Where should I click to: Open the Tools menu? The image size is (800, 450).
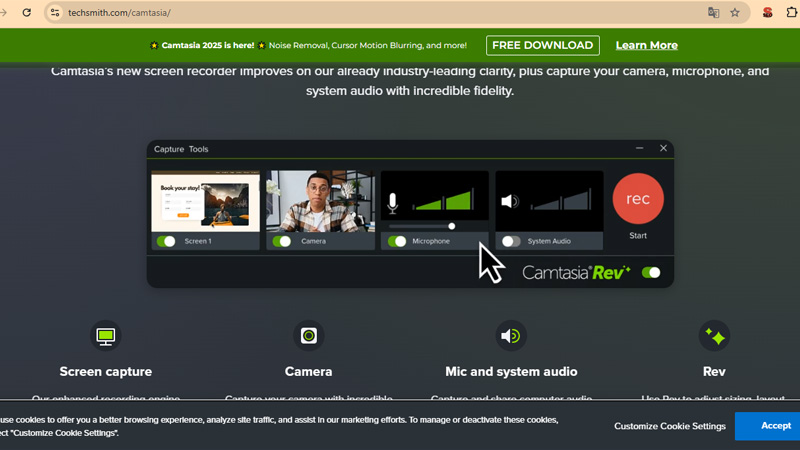pyautogui.click(x=198, y=149)
